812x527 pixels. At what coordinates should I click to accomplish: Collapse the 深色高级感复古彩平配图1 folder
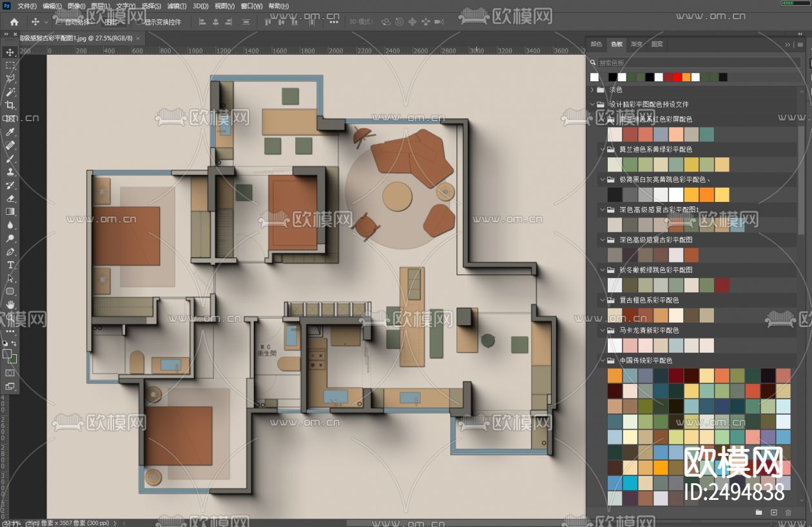tap(603, 210)
